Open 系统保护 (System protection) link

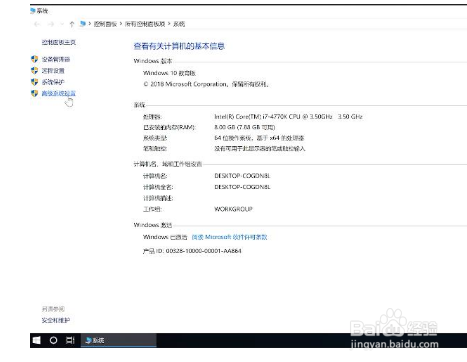pyautogui.click(x=53, y=82)
